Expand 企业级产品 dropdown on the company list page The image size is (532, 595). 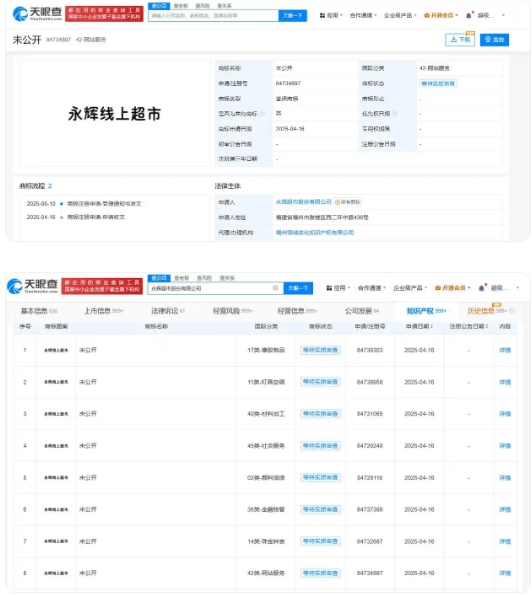(410, 288)
